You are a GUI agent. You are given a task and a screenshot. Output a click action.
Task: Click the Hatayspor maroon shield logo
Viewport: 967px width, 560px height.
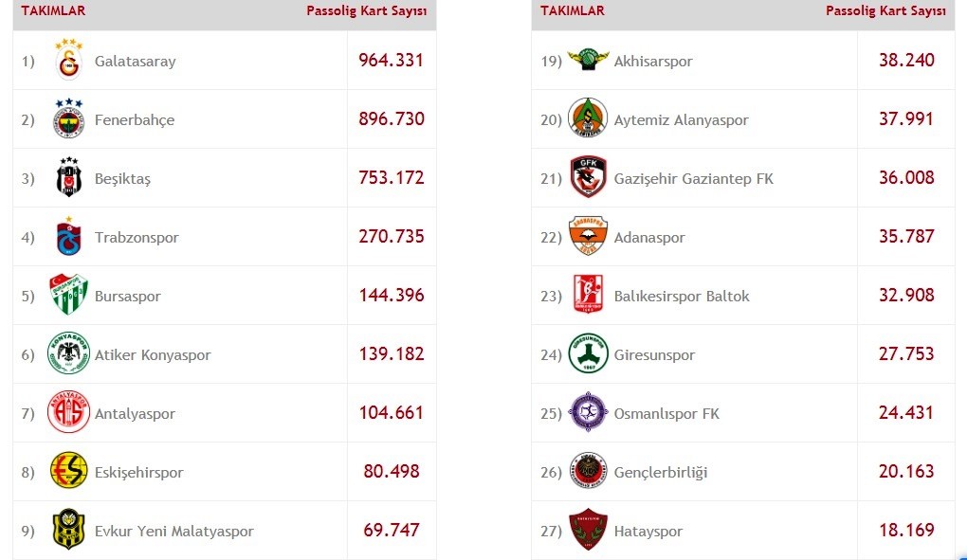[x=588, y=529]
